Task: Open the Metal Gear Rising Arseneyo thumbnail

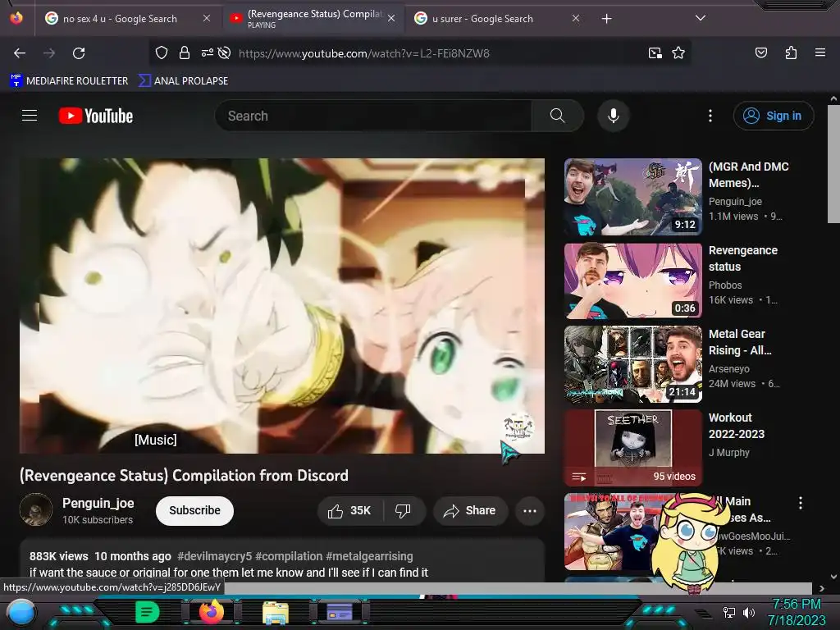Action: click(632, 364)
